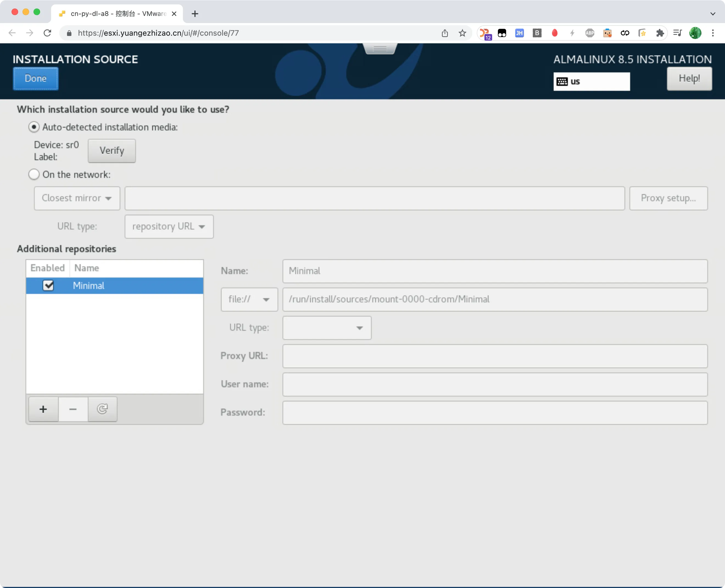Open the Chrome three-dot menu
Viewport: 725px width, 588px height.
[713, 33]
